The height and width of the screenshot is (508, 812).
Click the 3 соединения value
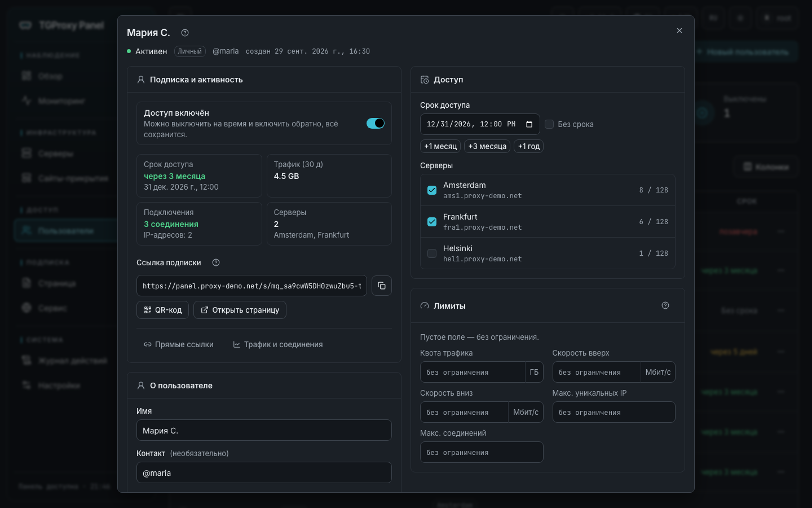[x=171, y=224]
